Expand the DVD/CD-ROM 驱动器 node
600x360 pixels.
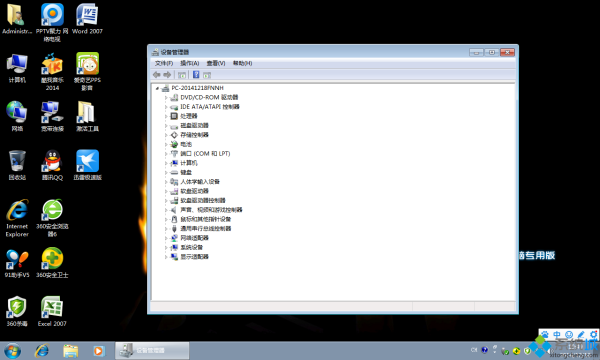[166, 98]
